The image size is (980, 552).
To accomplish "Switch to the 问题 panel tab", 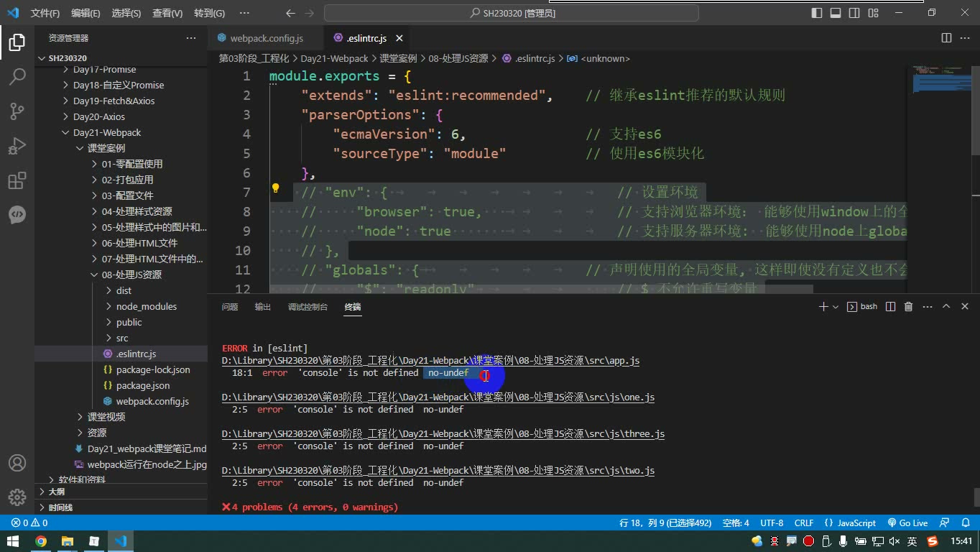I will (x=230, y=307).
